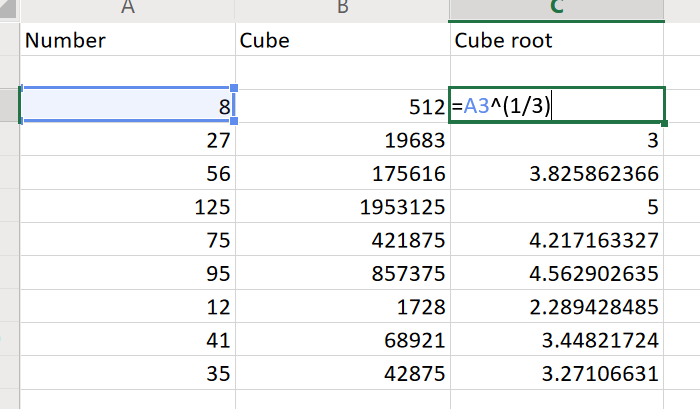Screen dimensions: 700x409
Task: Select the cell showing 3.825862366
Action: (x=556, y=174)
